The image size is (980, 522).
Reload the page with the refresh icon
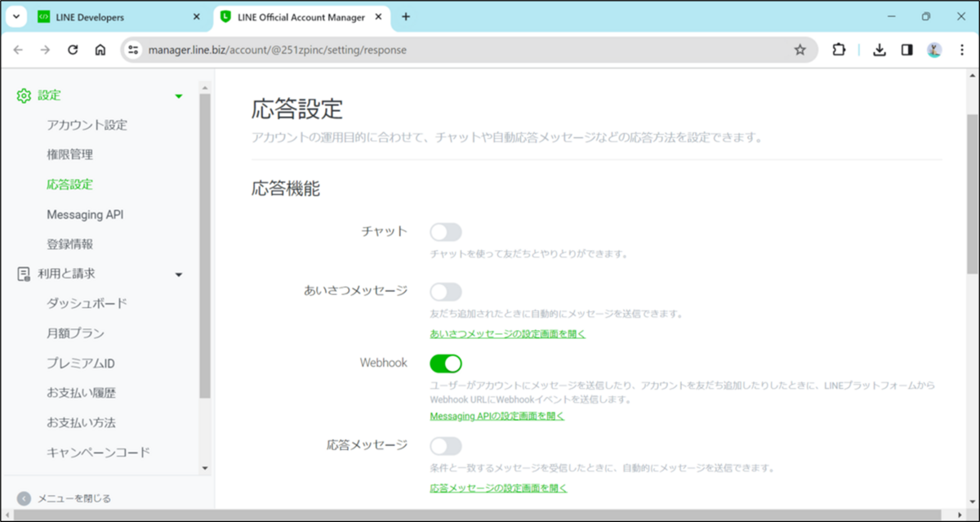pyautogui.click(x=73, y=50)
